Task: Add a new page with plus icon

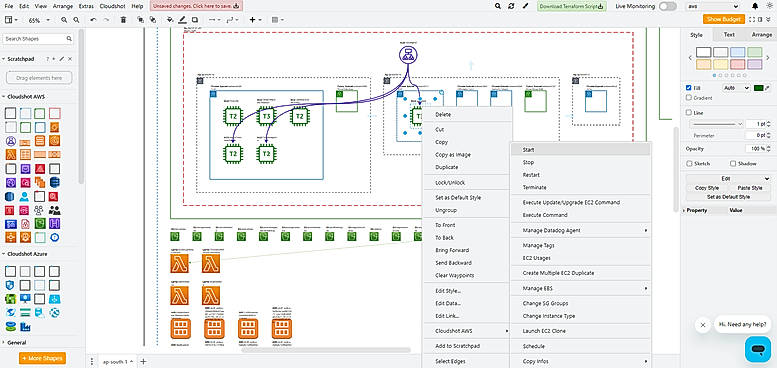Action: pyautogui.click(x=143, y=362)
